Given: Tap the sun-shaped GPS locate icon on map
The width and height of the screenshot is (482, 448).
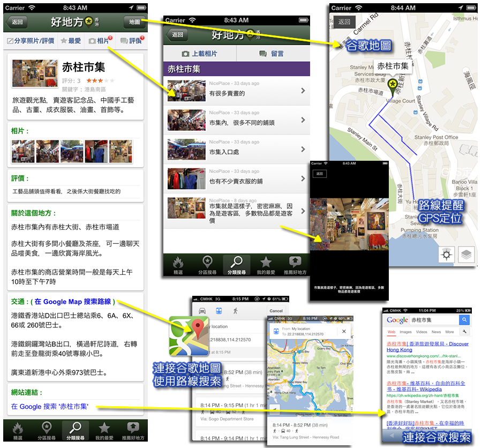Looking at the screenshot, I should click(x=447, y=255).
